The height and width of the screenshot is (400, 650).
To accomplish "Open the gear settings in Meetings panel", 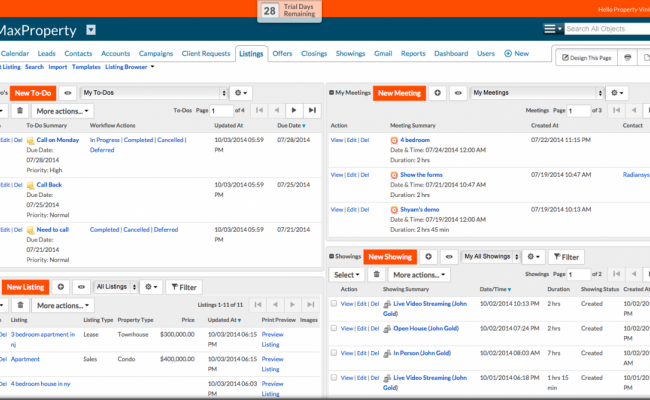I will [617, 93].
